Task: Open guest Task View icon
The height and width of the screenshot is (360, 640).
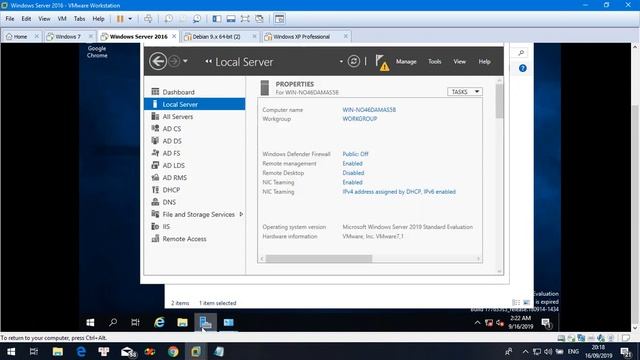Action: (136, 322)
